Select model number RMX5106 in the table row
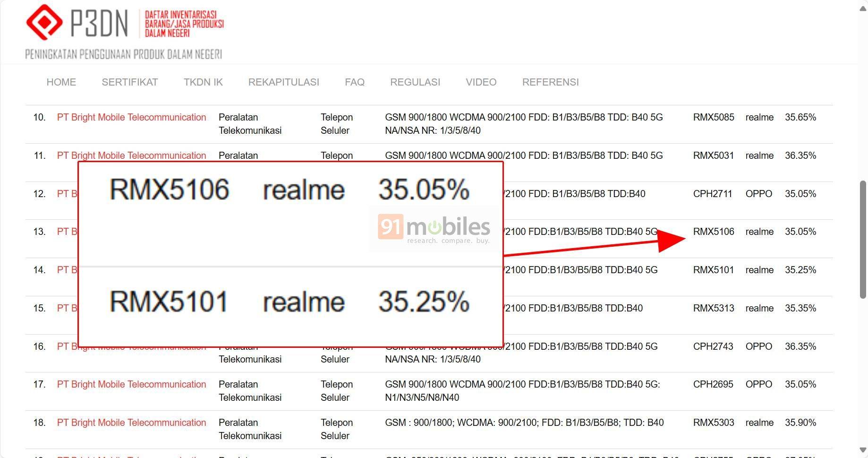This screenshot has width=868, height=458. tap(714, 232)
